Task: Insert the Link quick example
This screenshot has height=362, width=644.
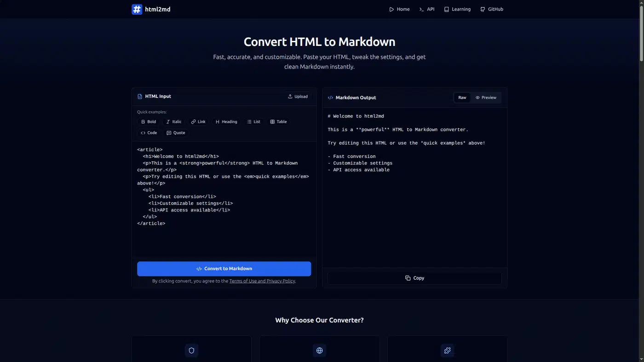Action: click(198, 122)
